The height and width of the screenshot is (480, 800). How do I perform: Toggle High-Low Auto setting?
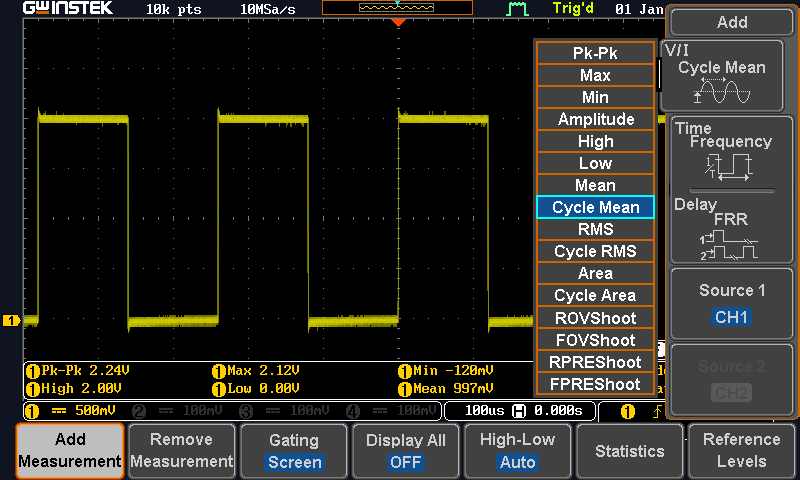point(517,451)
